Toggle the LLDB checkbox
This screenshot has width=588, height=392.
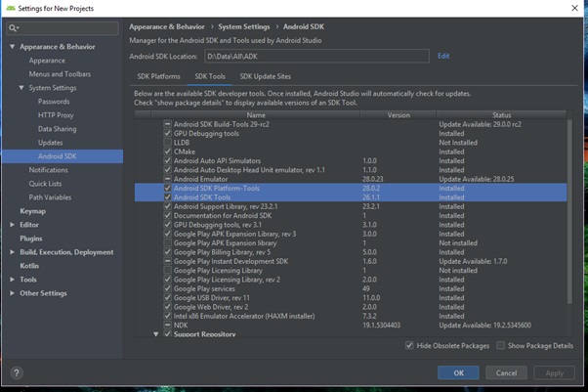pos(168,143)
